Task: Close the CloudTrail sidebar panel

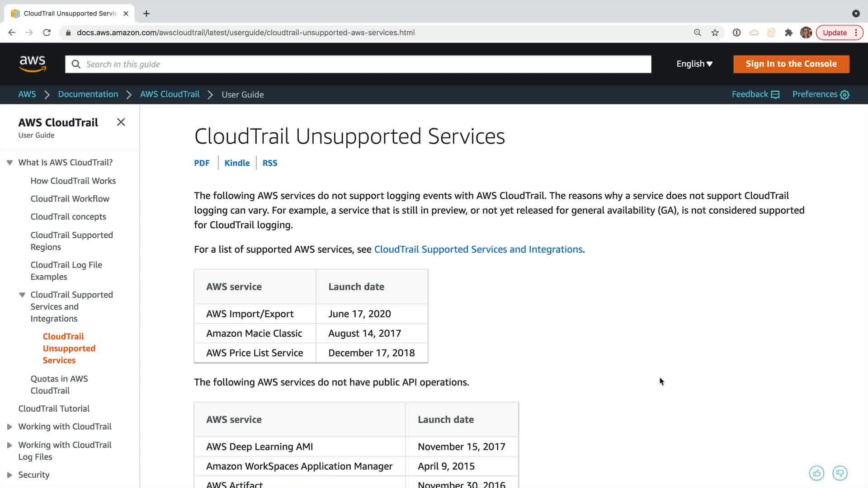Action: pos(121,122)
